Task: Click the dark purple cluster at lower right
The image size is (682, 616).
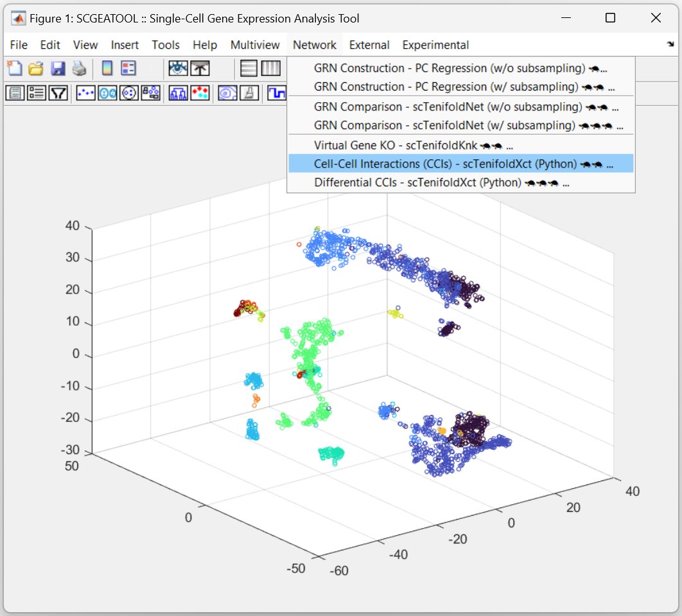Action: click(x=471, y=428)
